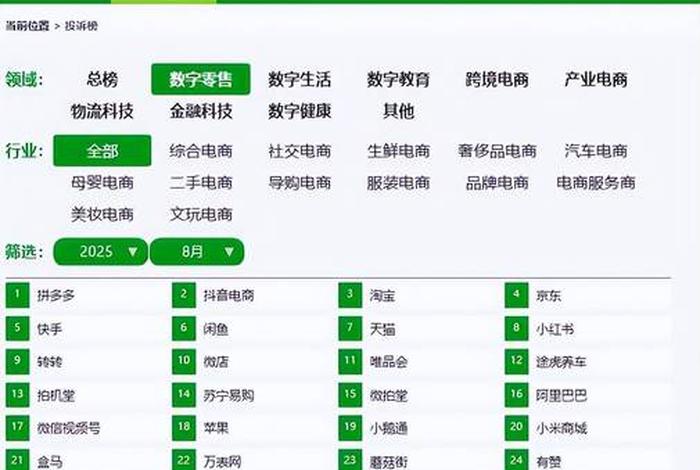Screen dimensions: 700x470
Task: Filter by 品牌电商 industry
Action: (497, 183)
